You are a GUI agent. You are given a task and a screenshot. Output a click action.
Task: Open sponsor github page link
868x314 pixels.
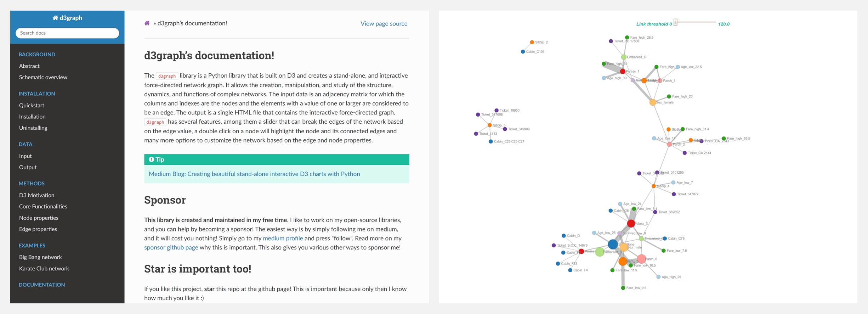point(171,247)
